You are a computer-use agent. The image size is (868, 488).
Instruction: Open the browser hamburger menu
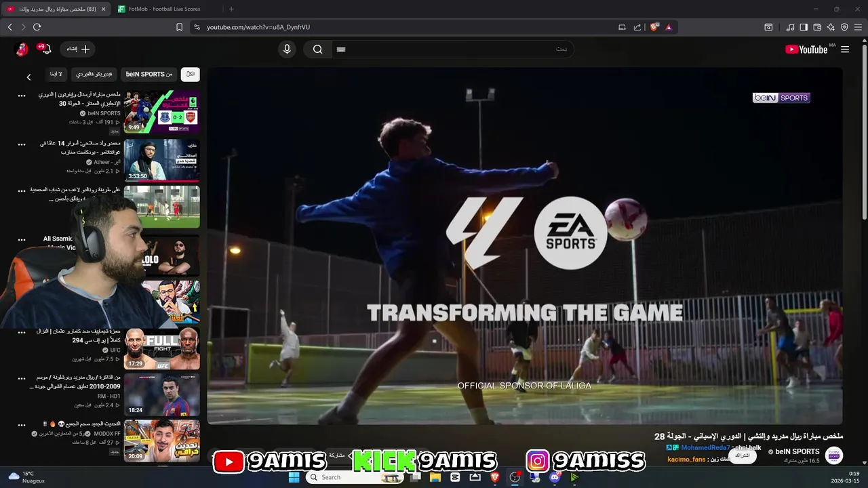[858, 27]
